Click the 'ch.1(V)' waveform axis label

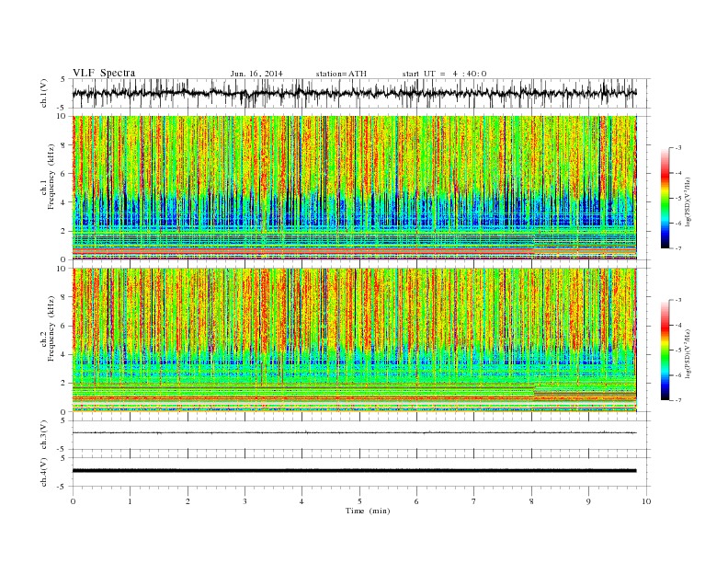tap(44, 93)
